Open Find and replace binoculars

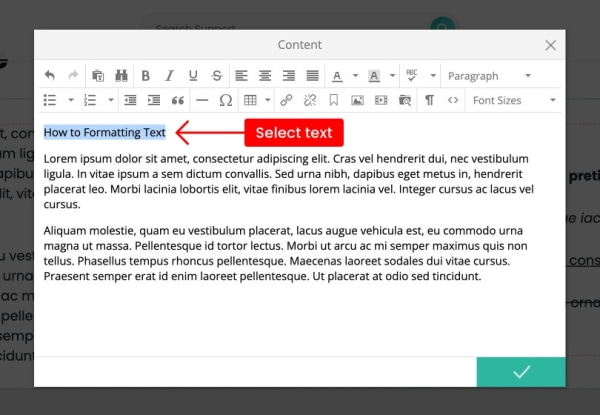[x=121, y=76]
